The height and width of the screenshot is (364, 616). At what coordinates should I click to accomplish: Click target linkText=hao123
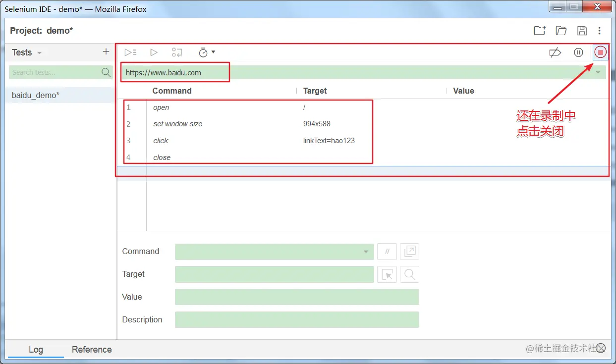(329, 141)
